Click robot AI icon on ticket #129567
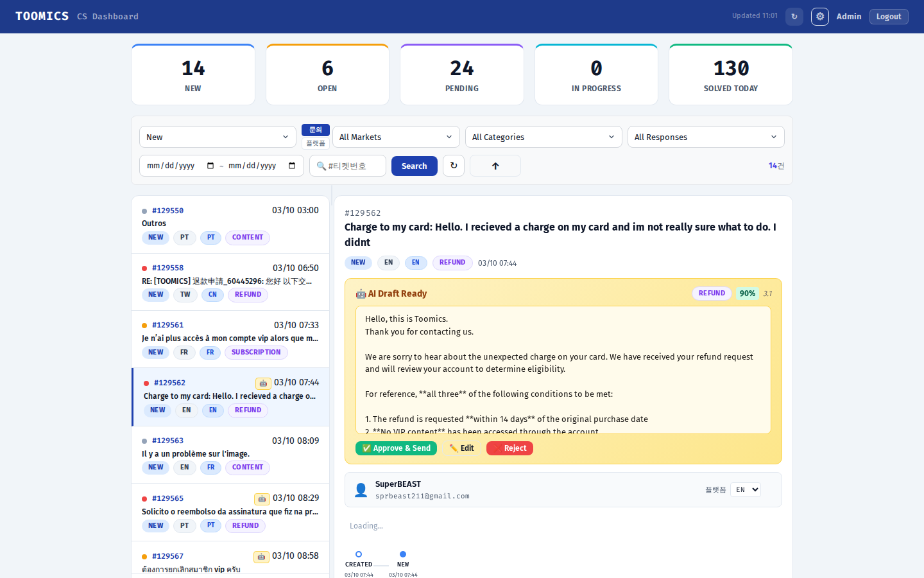 pos(261,557)
